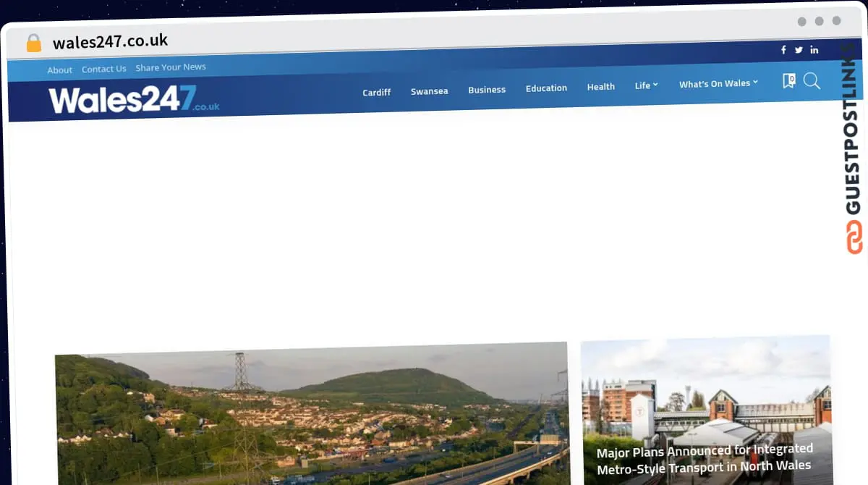868x485 pixels.
Task: Open the About link
Action: click(x=60, y=70)
